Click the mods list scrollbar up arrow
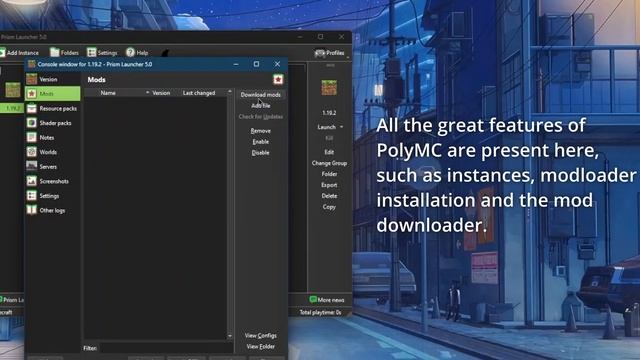This screenshot has width=640, height=360. [x=230, y=92]
